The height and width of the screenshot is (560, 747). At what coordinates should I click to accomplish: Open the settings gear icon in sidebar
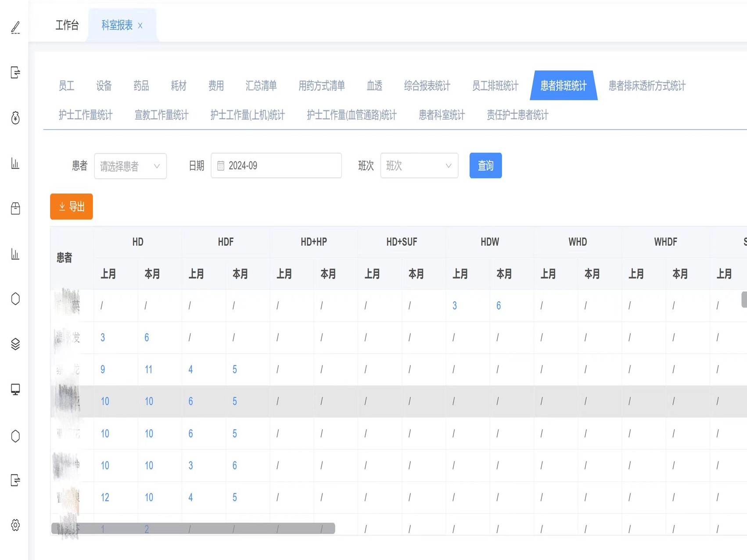click(15, 525)
